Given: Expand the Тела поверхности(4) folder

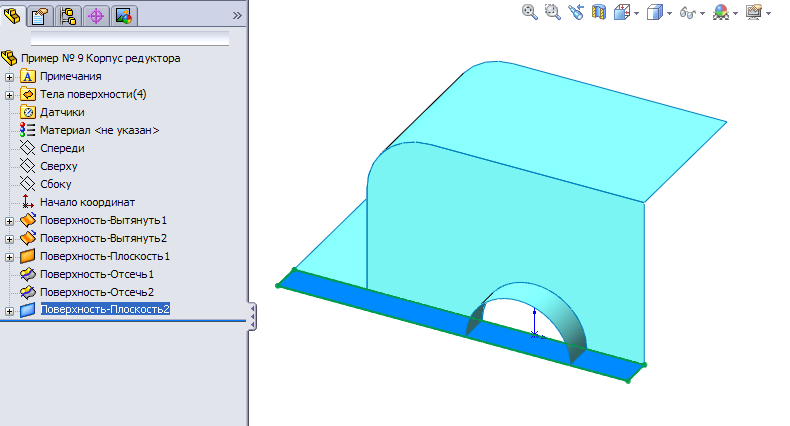Looking at the screenshot, I should 9,95.
